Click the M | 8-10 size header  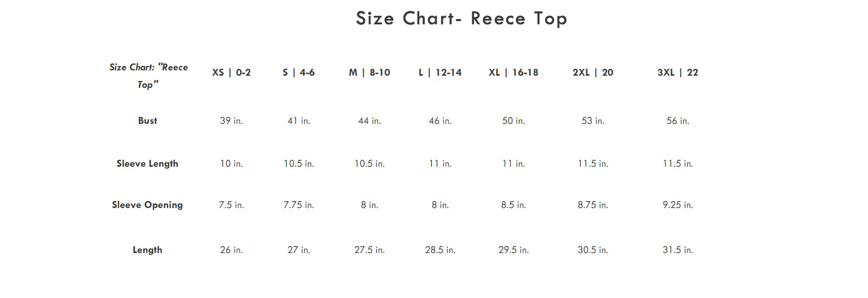pyautogui.click(x=369, y=73)
